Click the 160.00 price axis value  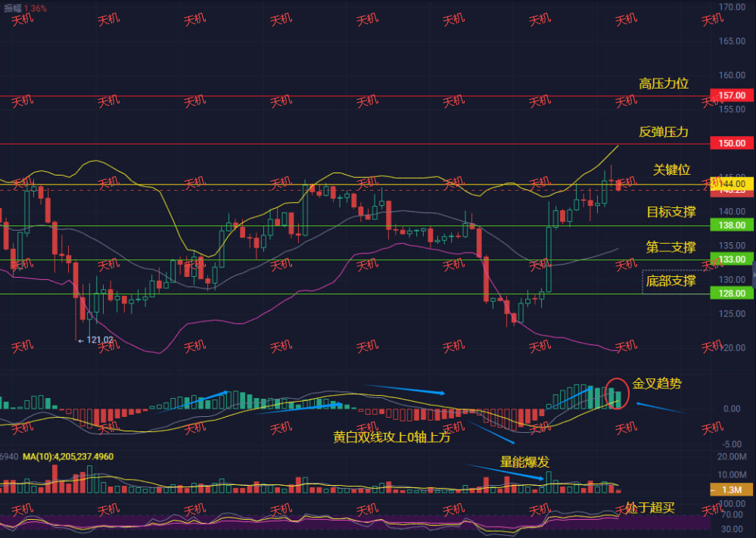[x=732, y=75]
